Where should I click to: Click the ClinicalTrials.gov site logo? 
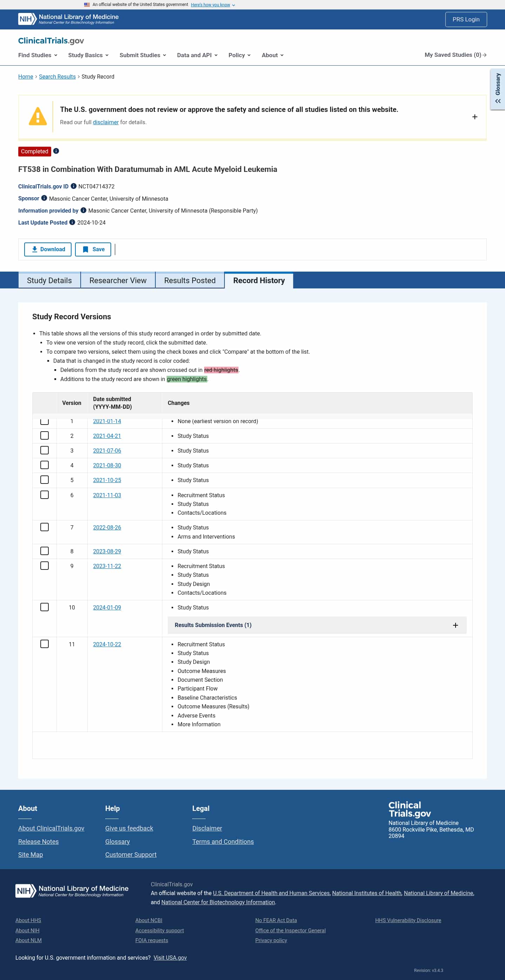(51, 41)
